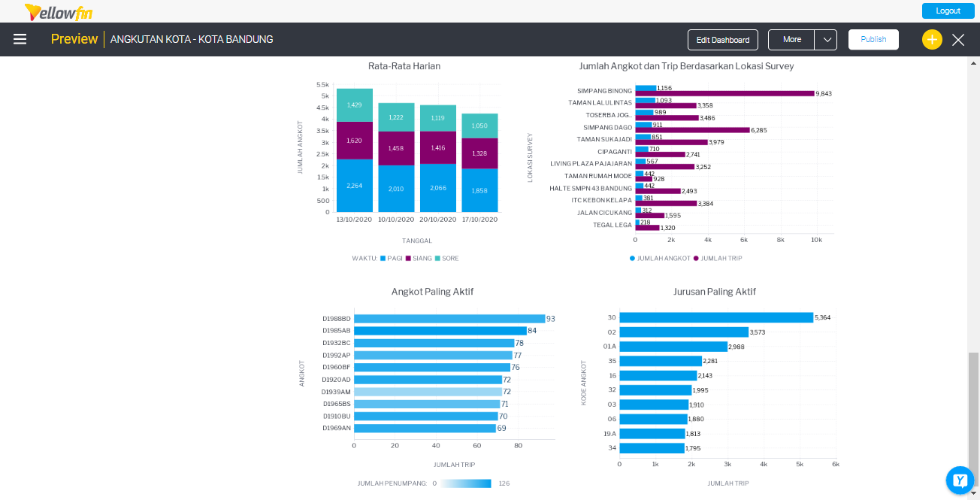Toggle JUMLAH ANGKOT legend marker

(633, 259)
